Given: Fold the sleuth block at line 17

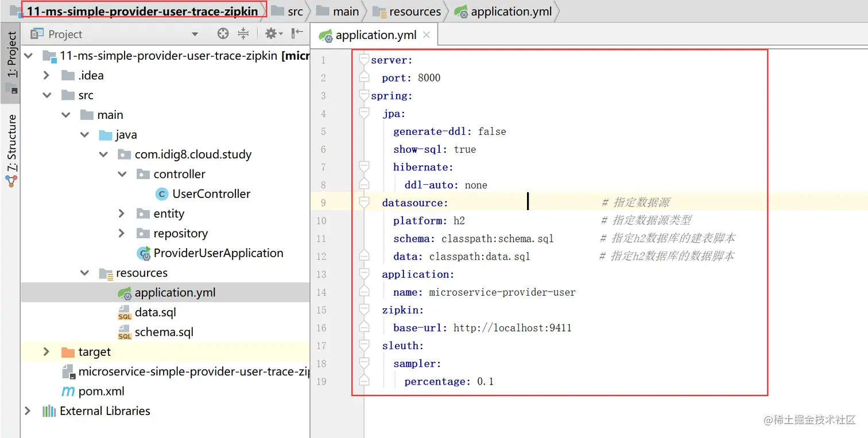Looking at the screenshot, I should coord(363,345).
